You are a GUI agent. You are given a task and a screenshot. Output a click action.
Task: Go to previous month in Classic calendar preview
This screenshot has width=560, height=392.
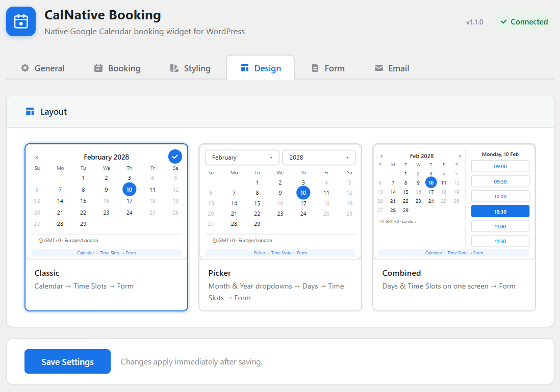point(37,158)
